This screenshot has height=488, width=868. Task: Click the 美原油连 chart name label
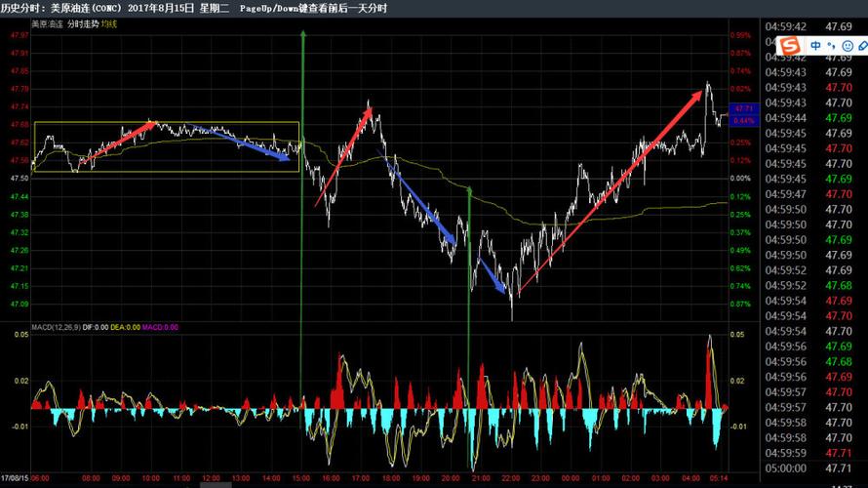48,23
